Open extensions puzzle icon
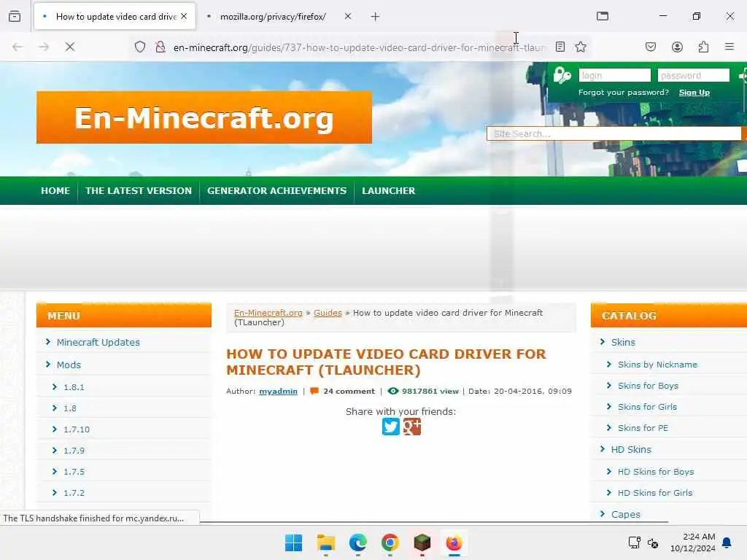The height and width of the screenshot is (560, 747). click(703, 47)
